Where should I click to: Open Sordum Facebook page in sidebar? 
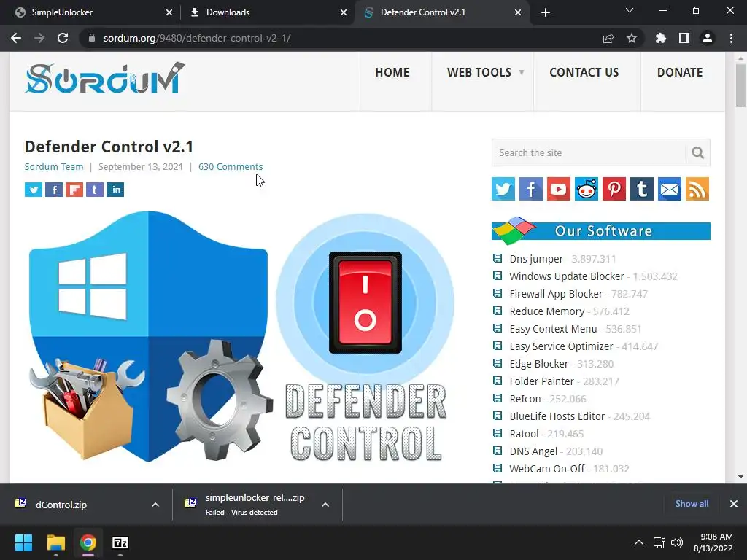(531, 189)
